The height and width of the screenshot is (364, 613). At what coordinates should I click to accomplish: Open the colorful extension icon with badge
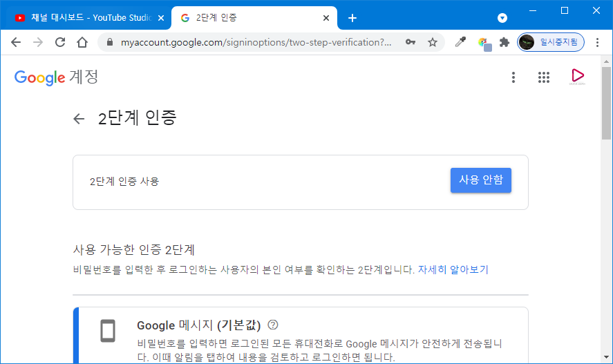click(484, 44)
